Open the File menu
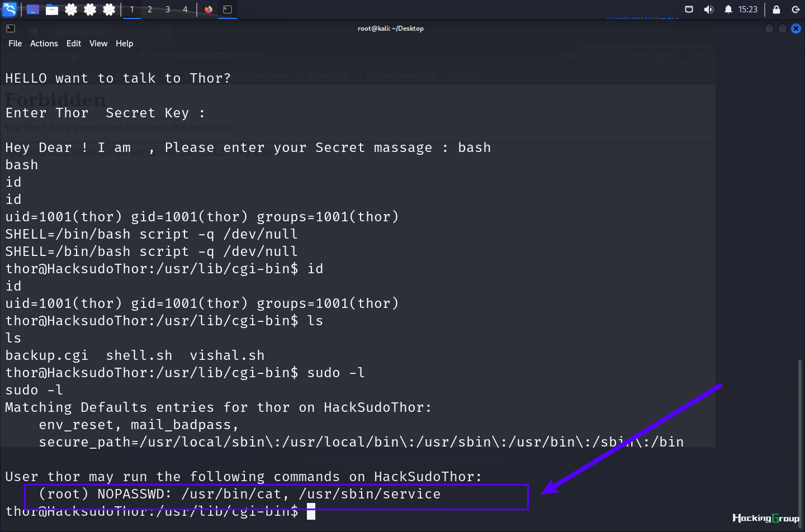 (15, 44)
